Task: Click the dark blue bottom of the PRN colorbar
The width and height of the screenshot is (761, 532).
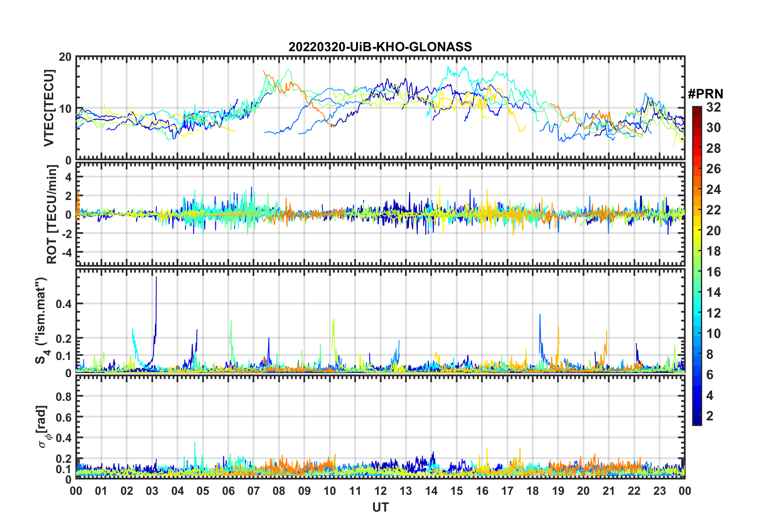Action: click(697, 420)
